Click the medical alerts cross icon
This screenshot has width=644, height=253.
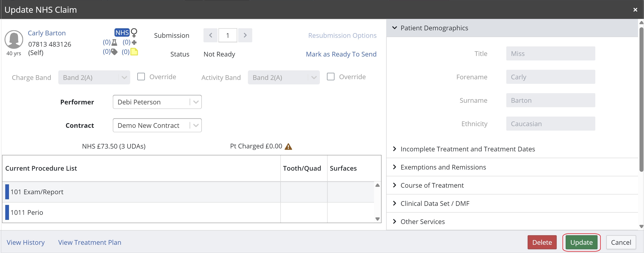point(134,42)
